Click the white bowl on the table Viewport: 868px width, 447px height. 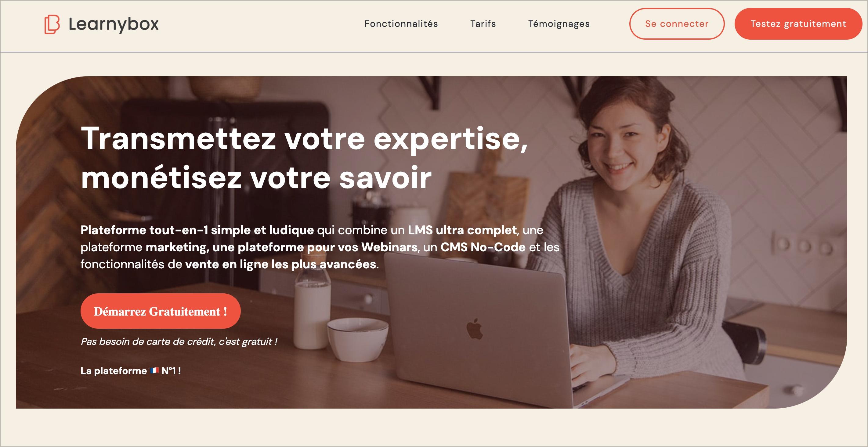click(x=357, y=340)
